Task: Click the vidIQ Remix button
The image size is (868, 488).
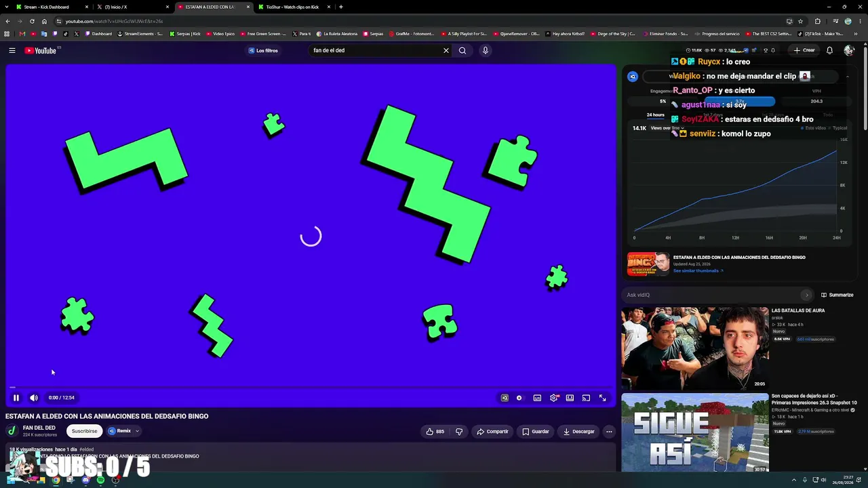Action: [x=120, y=431]
